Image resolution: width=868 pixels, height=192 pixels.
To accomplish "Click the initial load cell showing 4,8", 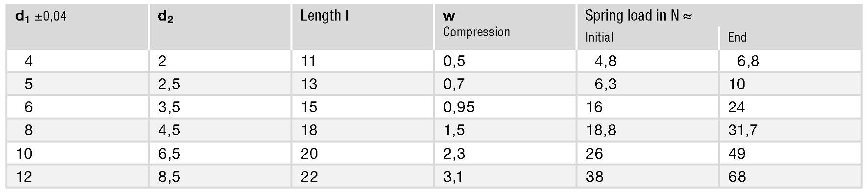I will 605,61.
